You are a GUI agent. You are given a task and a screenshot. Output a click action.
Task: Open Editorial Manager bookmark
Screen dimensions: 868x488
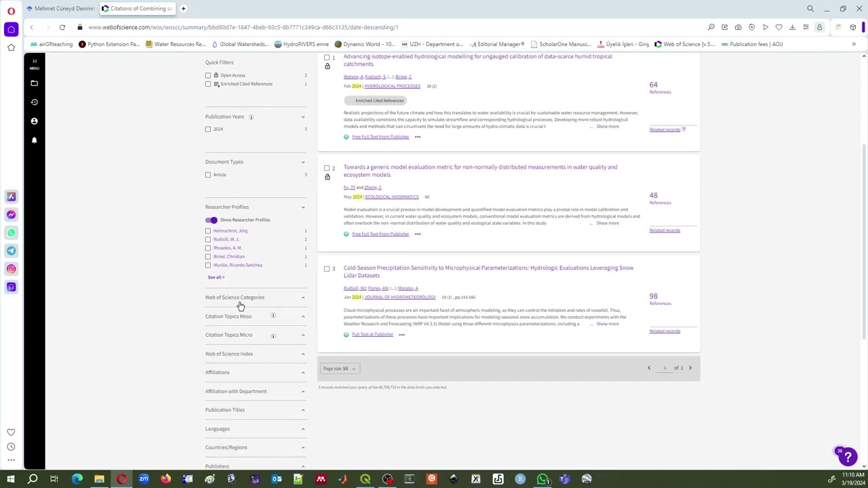496,44
